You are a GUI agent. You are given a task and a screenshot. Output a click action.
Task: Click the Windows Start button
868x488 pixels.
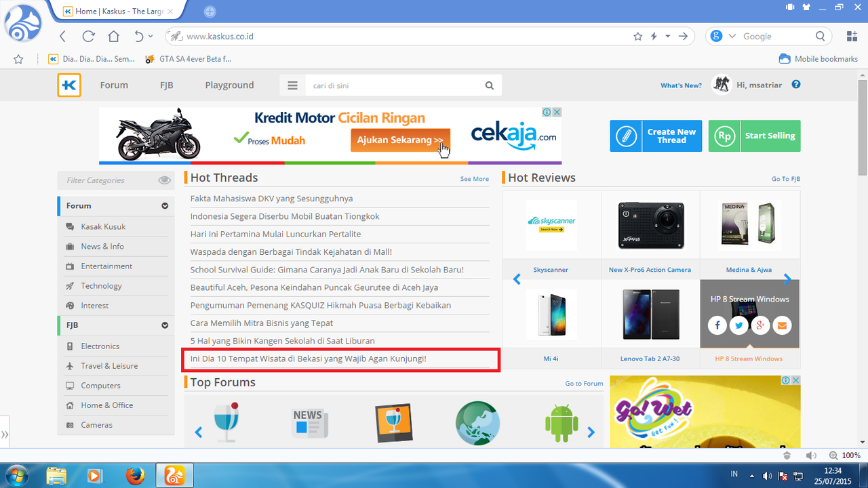16,475
